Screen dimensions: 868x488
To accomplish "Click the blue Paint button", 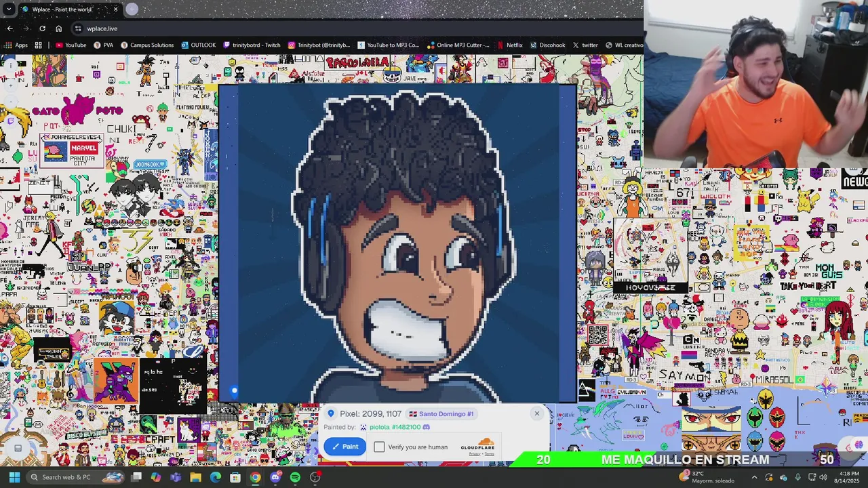I will (344, 446).
